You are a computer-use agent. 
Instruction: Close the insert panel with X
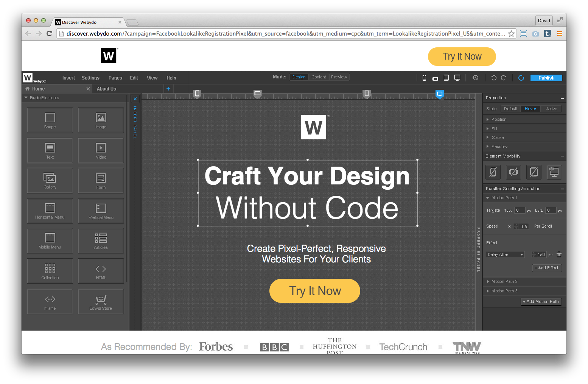tap(135, 99)
